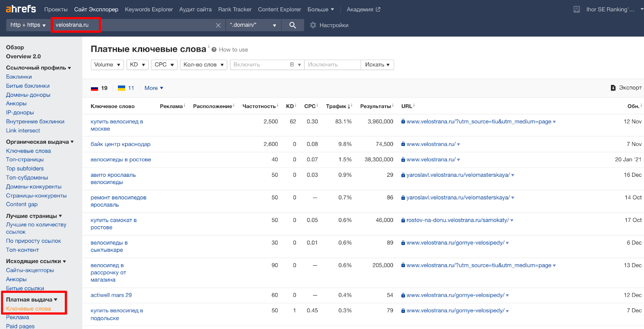644x329 pixels.
Task: Click the account document icon
Action: [x=577, y=9]
